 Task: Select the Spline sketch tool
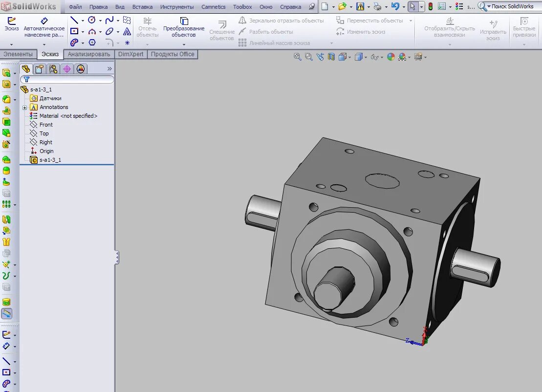coord(109,20)
